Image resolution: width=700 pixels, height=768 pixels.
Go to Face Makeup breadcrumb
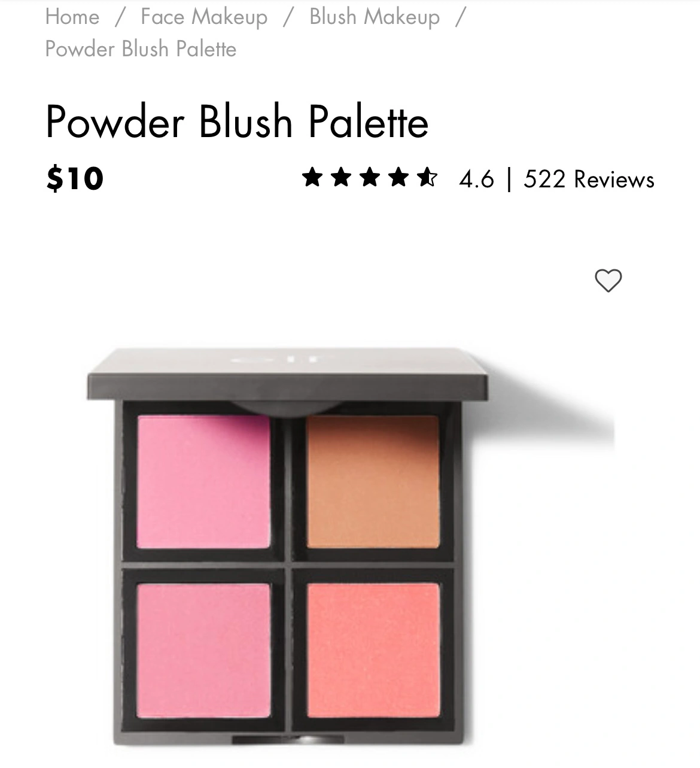click(204, 16)
